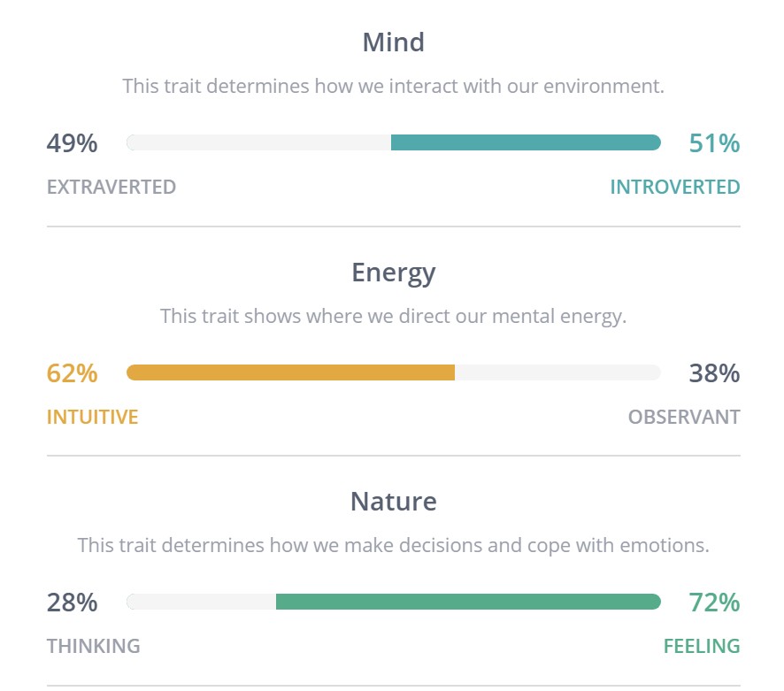Select the 28% Thinking percentage

click(x=72, y=603)
